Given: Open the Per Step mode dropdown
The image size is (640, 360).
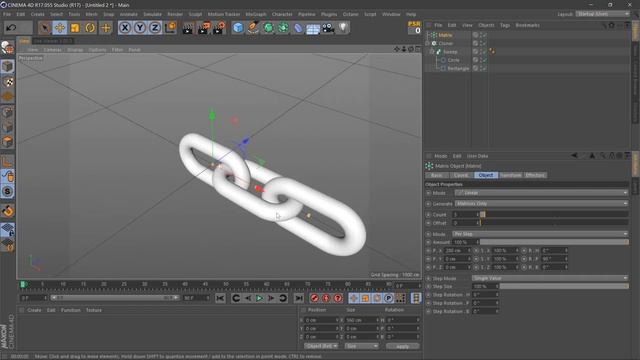Looking at the screenshot, I should [x=540, y=234].
